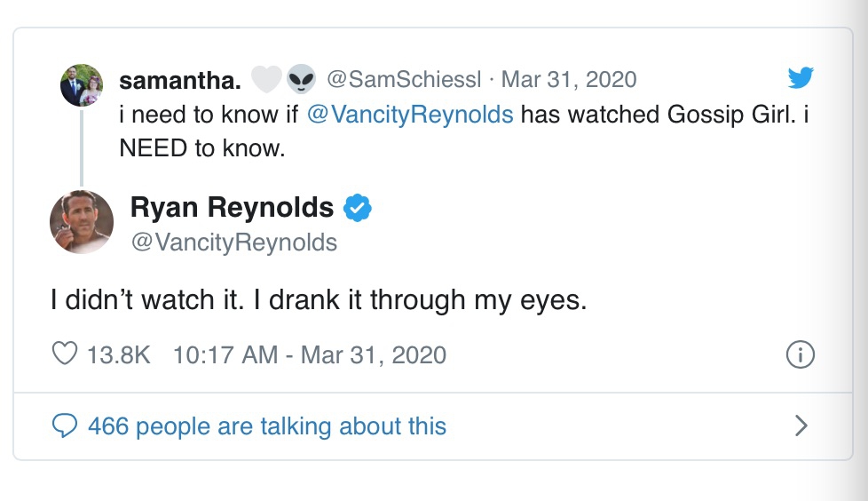Image resolution: width=868 pixels, height=501 pixels.
Task: Click the gray @VancityReynolds handle under the name
Action: click(234, 243)
